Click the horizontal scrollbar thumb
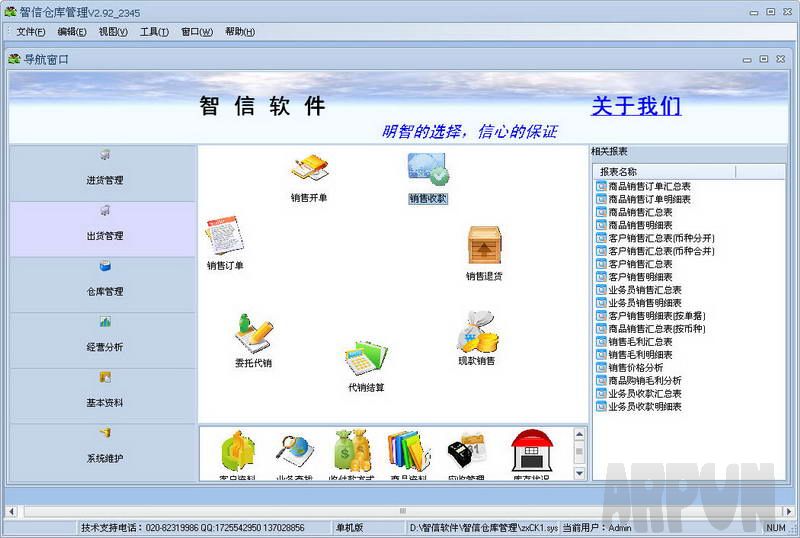The height and width of the screenshot is (538, 800). click(x=403, y=511)
